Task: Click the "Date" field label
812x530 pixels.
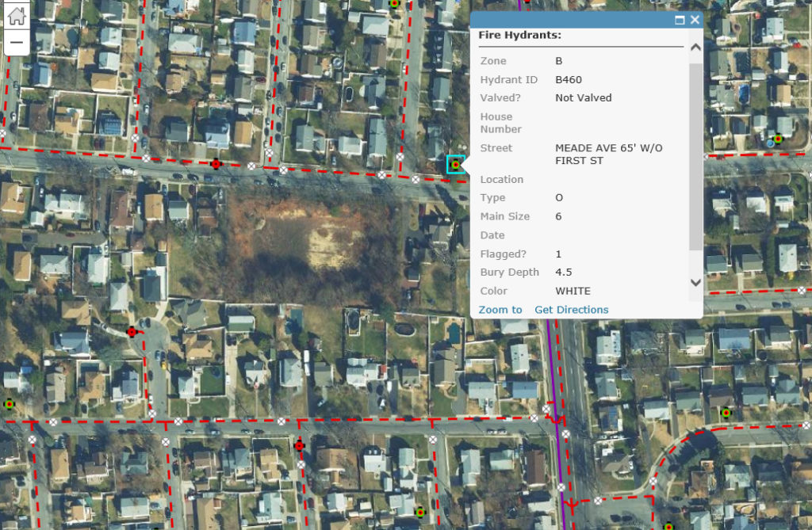Action: click(492, 235)
